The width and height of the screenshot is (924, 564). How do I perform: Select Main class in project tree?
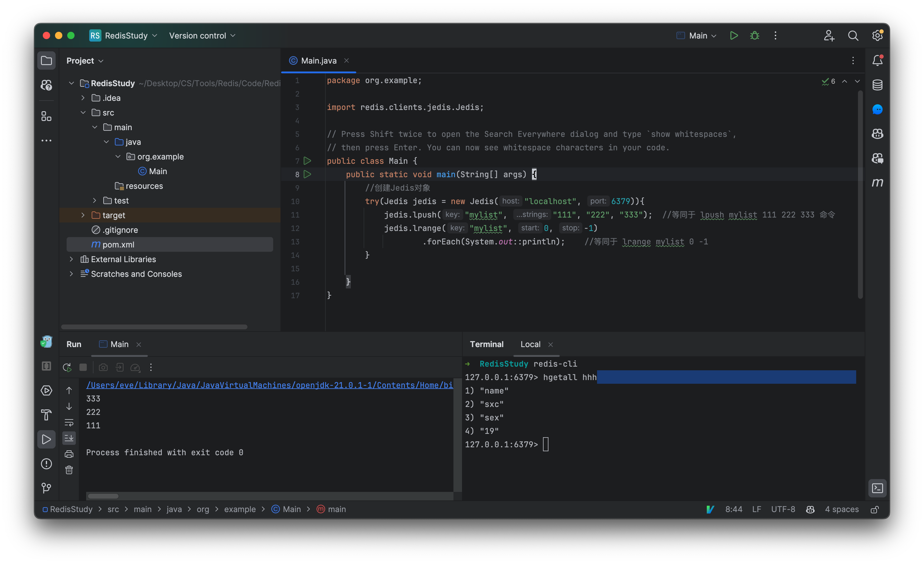click(170, 171)
